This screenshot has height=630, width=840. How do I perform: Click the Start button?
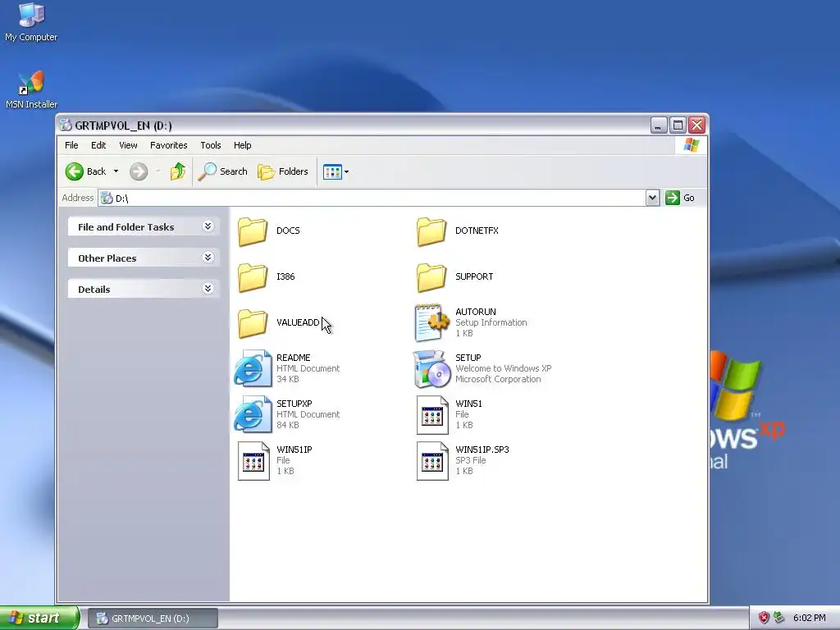click(x=39, y=618)
